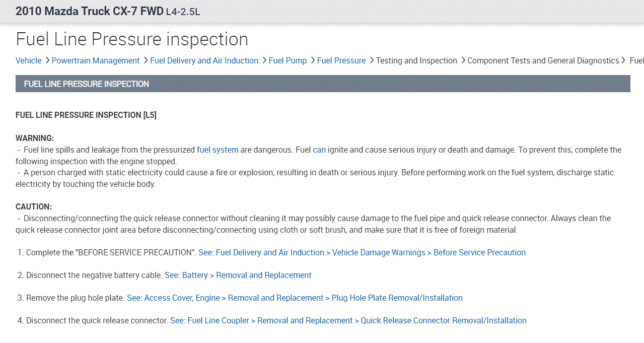The width and height of the screenshot is (644, 343).
Task: Open Component Tests and General Diagnostics breadcrumb
Action: pos(543,60)
